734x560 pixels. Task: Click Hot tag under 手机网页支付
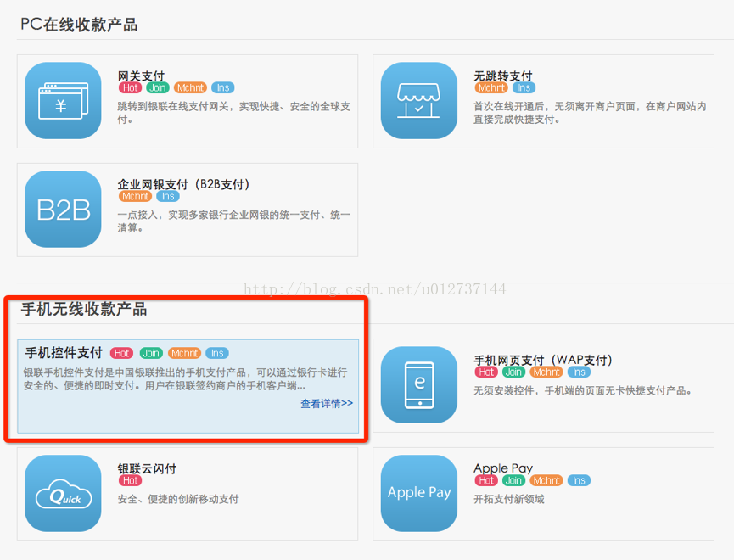point(486,372)
